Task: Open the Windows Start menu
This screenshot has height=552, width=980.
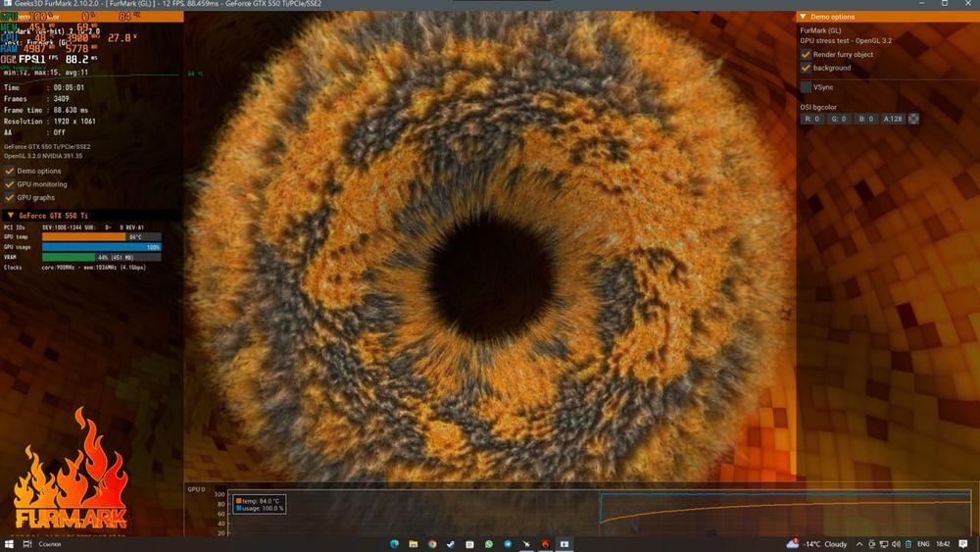Action: (x=9, y=544)
